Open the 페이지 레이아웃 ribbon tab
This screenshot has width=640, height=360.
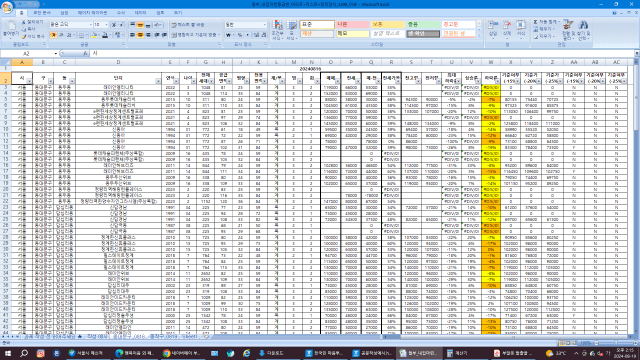[93, 13]
